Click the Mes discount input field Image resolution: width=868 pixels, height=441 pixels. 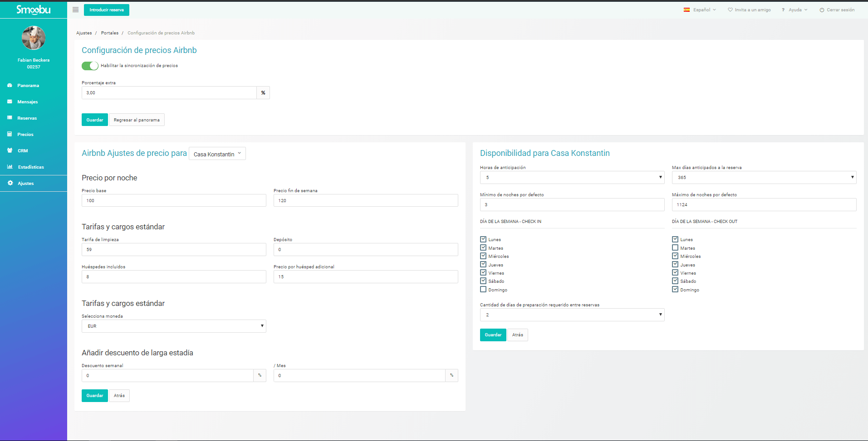pos(359,375)
